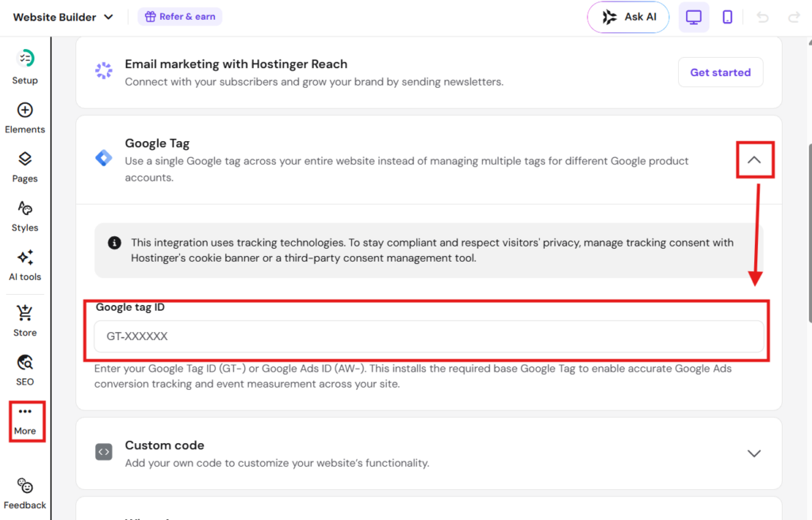
Task: Switch to mobile preview mode
Action: 727,17
